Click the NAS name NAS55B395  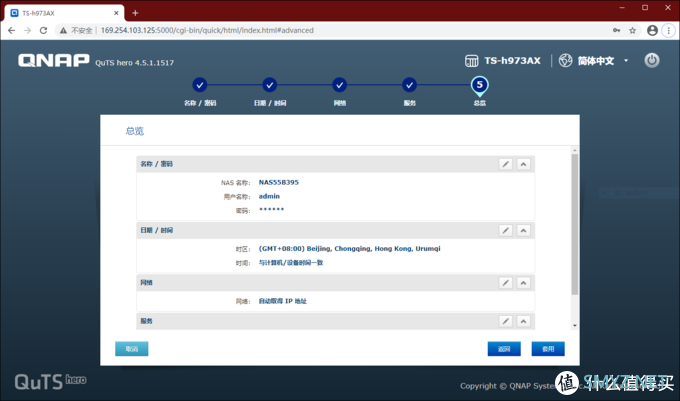point(279,183)
